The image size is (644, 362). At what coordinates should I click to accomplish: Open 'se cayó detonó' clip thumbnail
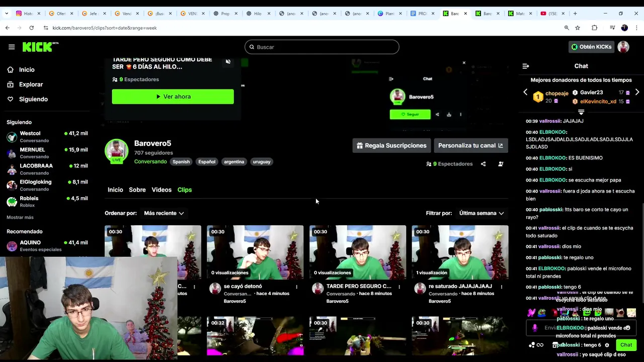(255, 252)
